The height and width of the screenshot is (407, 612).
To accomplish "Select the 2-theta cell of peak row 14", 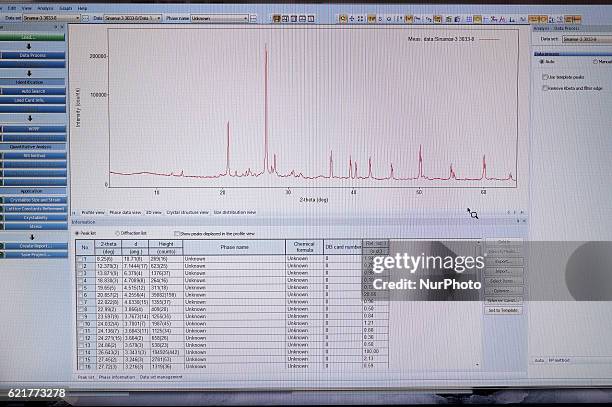I will click(108, 352).
